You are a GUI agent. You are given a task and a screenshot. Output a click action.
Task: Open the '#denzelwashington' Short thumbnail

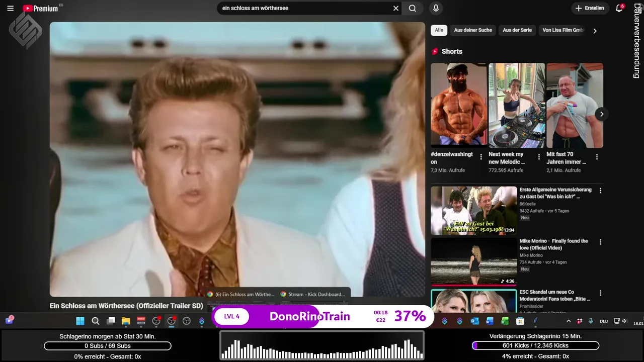click(458, 105)
